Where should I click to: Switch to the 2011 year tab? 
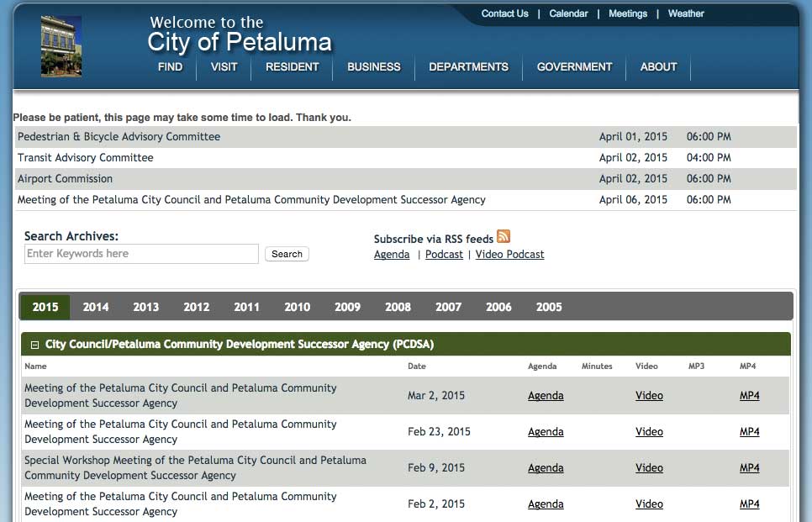pyautogui.click(x=246, y=307)
